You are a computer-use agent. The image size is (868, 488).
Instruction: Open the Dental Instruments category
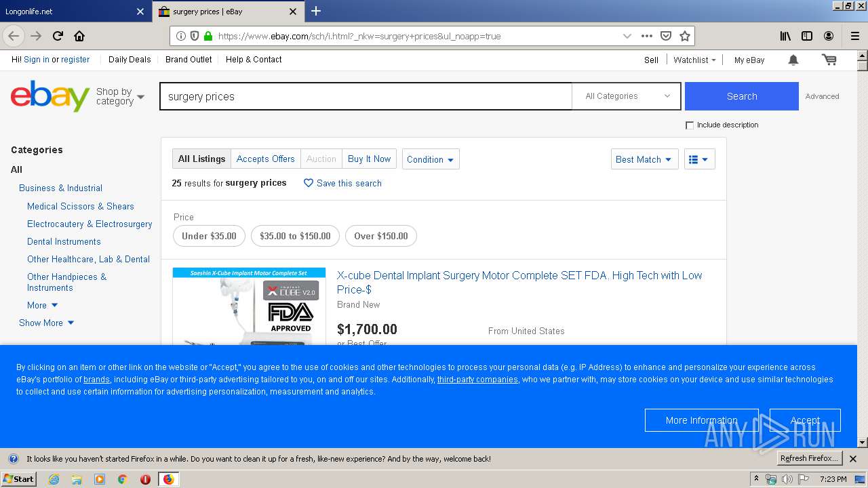pyautogui.click(x=64, y=242)
